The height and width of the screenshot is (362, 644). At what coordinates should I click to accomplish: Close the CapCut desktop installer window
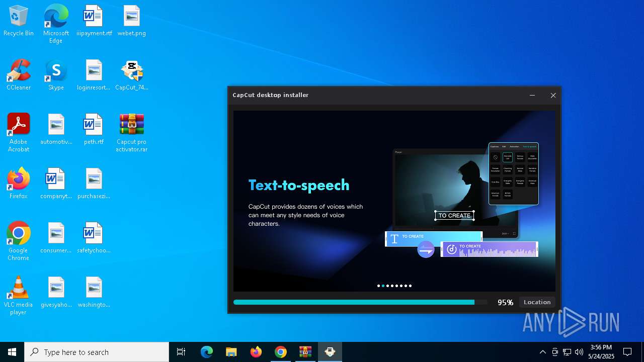(553, 95)
